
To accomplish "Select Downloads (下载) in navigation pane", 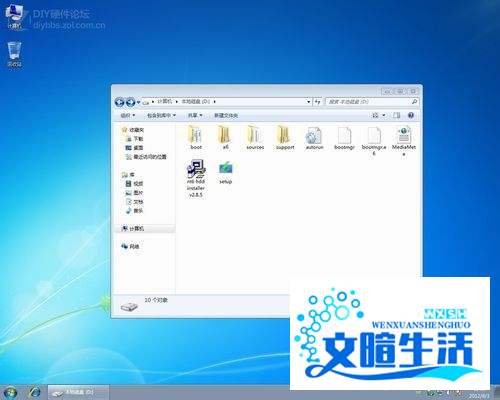I will click(135, 139).
